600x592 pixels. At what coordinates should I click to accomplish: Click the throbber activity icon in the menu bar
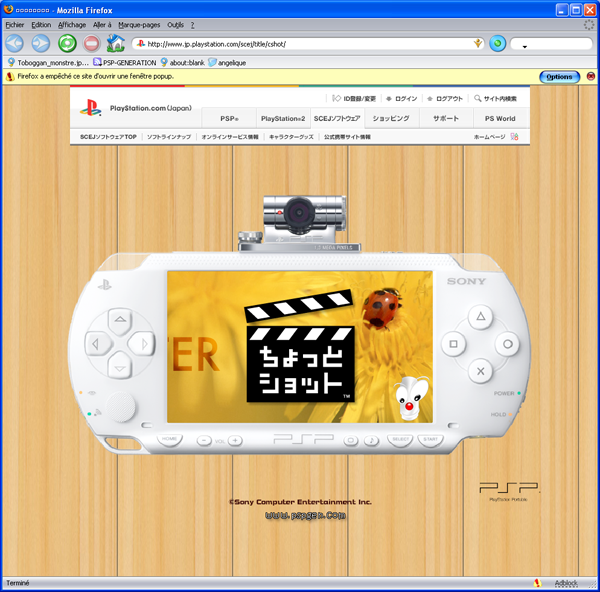point(589,25)
